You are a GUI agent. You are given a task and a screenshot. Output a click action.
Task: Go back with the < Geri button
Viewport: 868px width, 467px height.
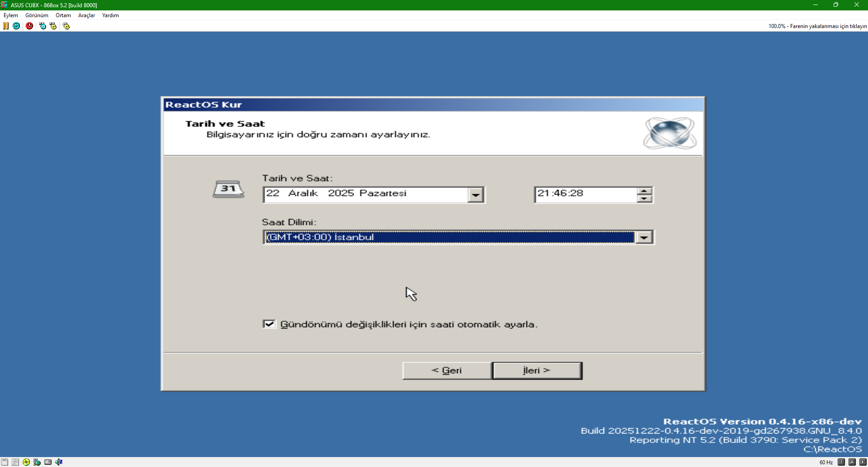coord(447,371)
